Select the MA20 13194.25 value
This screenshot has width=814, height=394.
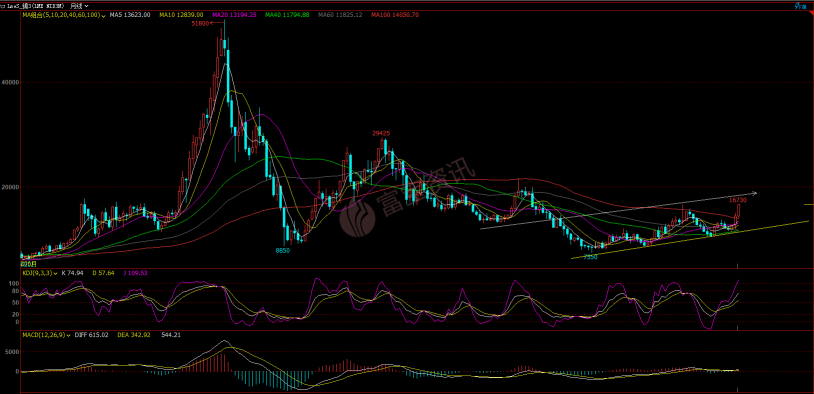pos(235,15)
